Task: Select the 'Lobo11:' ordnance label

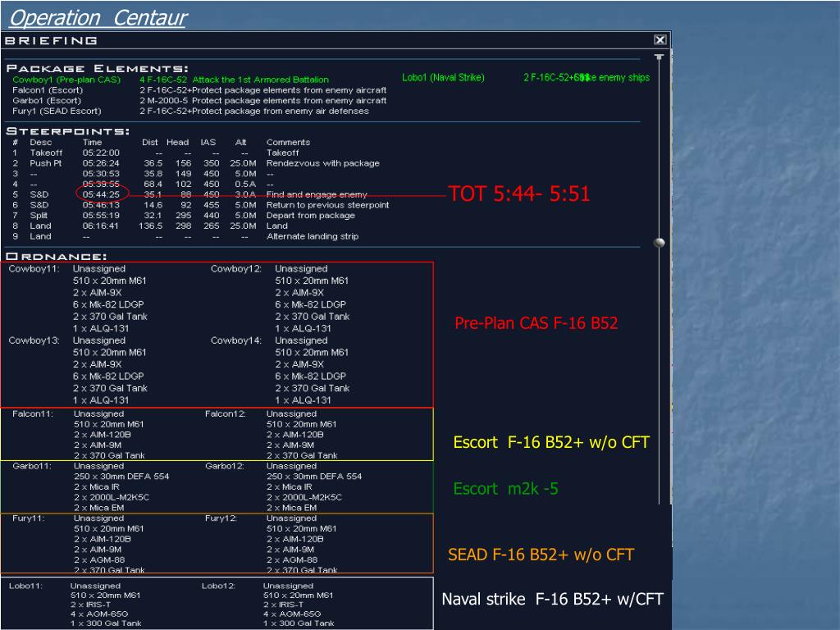Action: (25, 586)
